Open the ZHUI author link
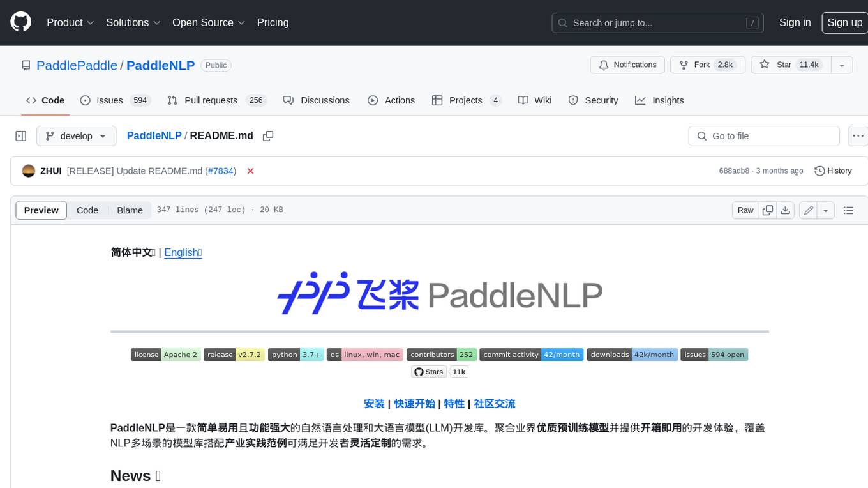 (x=51, y=171)
